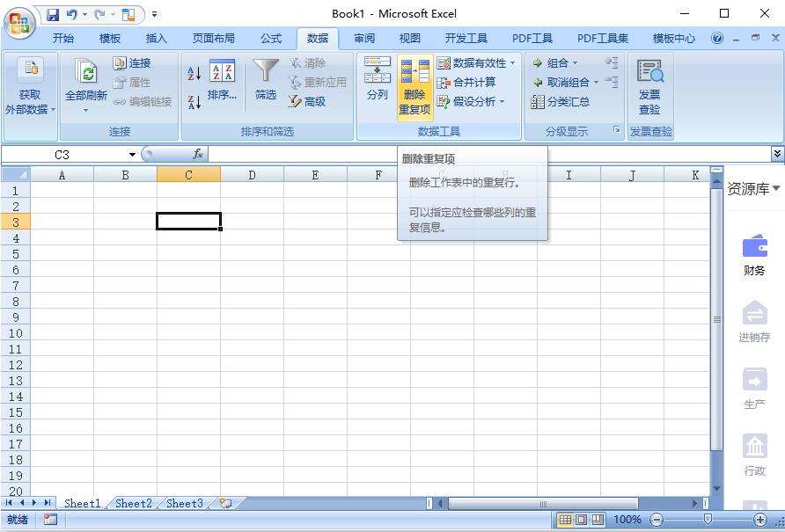Open 财务 finance in resource sidebar

click(x=754, y=255)
